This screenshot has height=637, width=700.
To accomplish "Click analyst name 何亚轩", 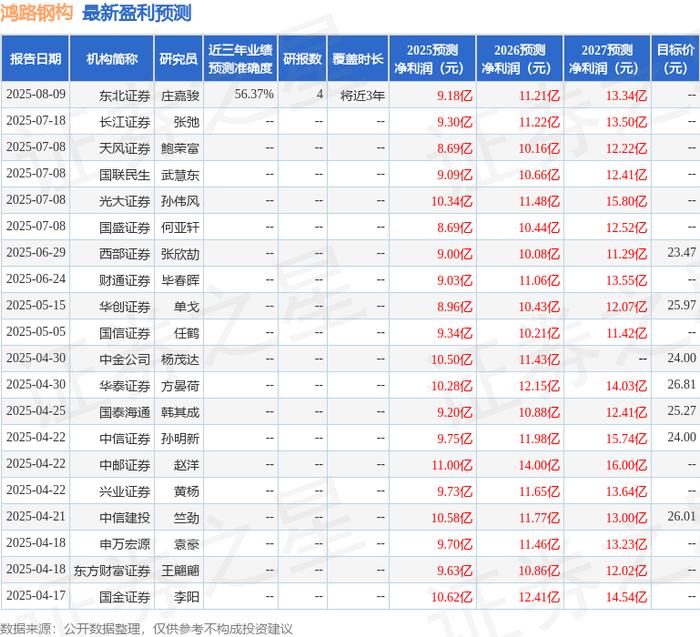I will (180, 228).
